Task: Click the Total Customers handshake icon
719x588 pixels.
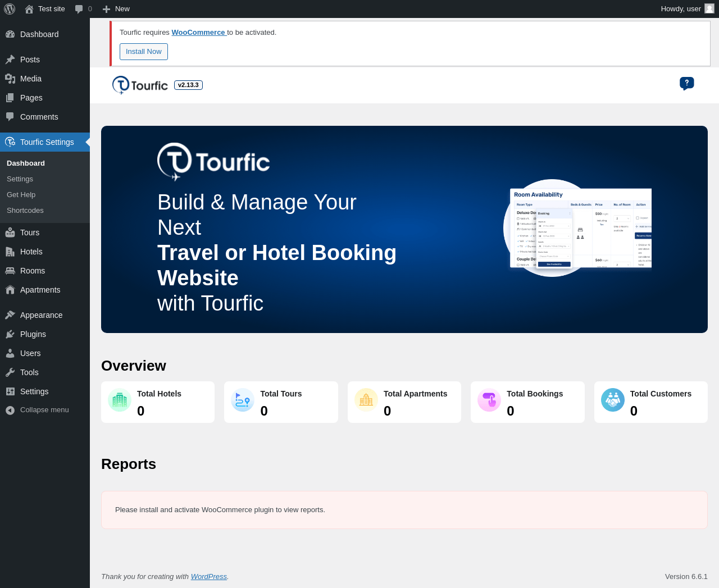Action: tap(613, 400)
